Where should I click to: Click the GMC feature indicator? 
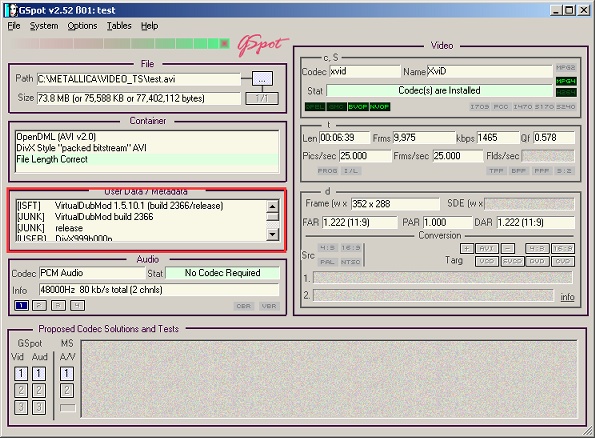point(337,107)
